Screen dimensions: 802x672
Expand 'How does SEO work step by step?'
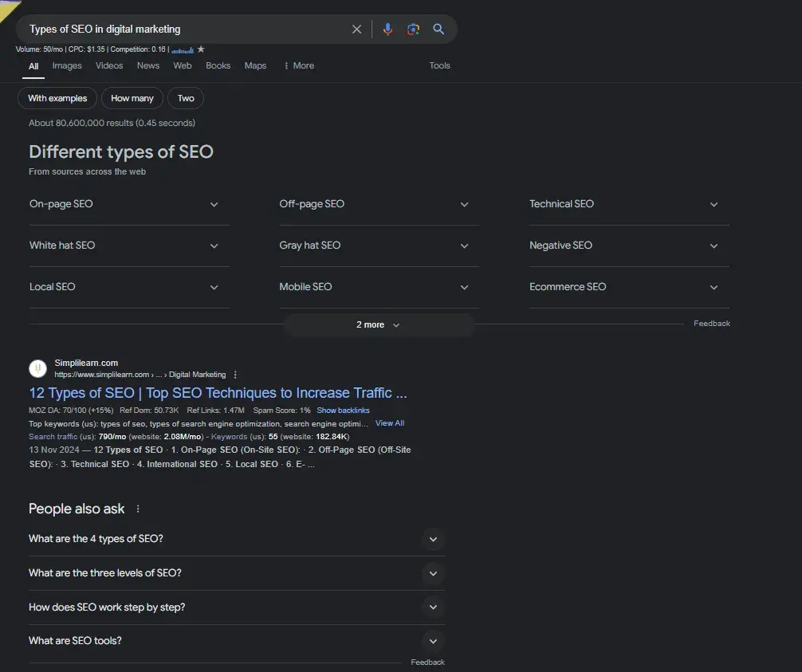pos(236,607)
